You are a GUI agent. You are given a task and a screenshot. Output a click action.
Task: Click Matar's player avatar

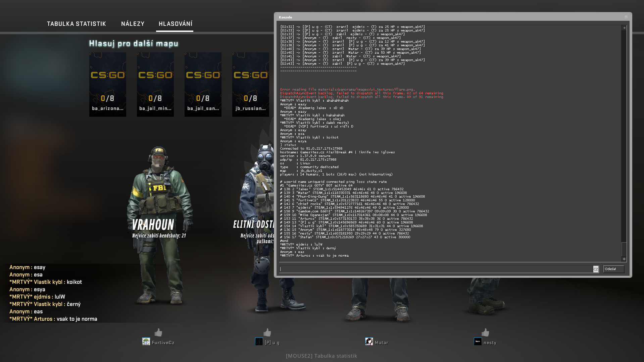pyautogui.click(x=369, y=342)
